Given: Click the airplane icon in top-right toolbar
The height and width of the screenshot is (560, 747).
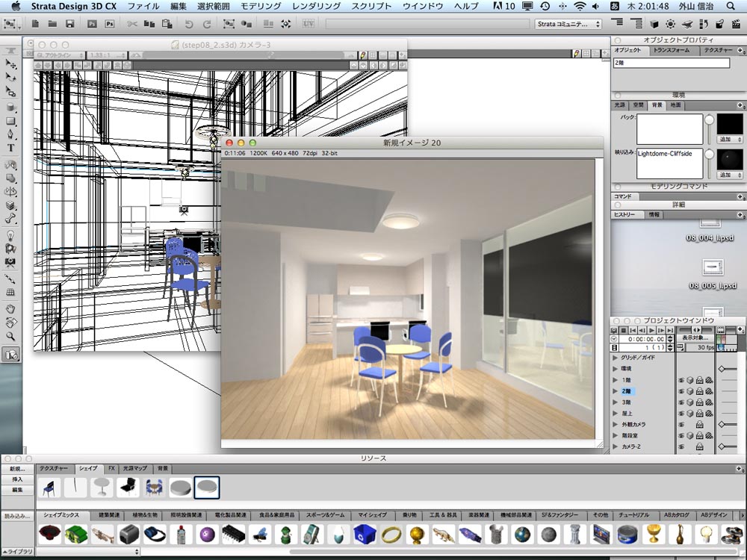Looking at the screenshot, I should pos(686,23).
